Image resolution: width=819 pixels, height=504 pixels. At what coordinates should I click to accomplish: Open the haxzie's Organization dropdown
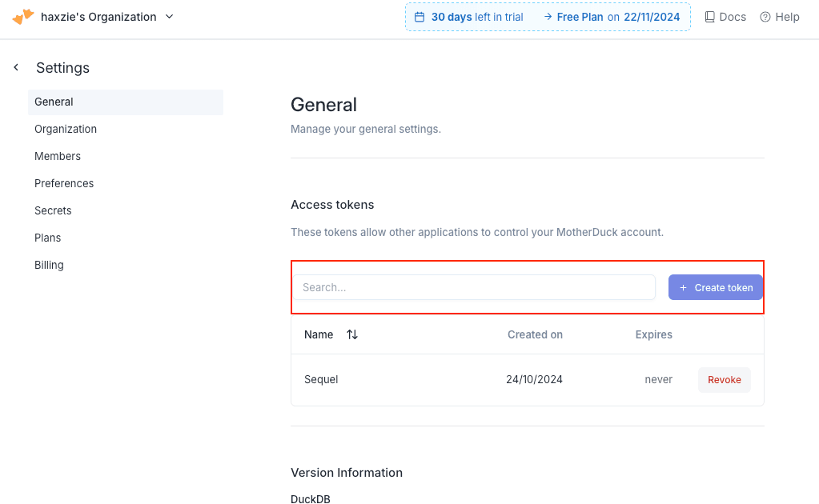106,17
